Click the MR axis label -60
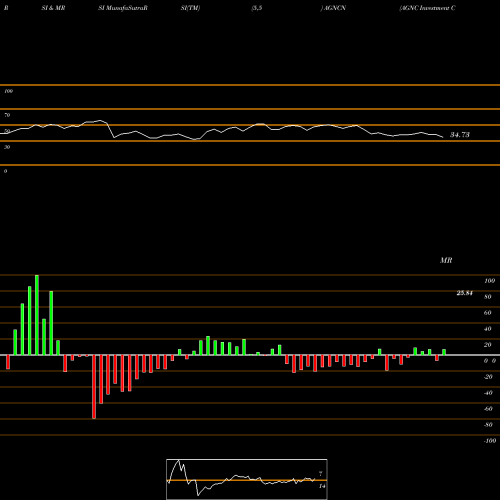Screen dimensions: 500x500 click(488, 409)
